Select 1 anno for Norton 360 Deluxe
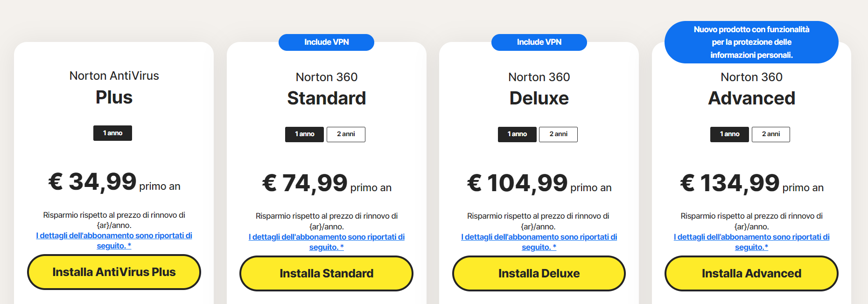868x304 pixels. tap(517, 134)
